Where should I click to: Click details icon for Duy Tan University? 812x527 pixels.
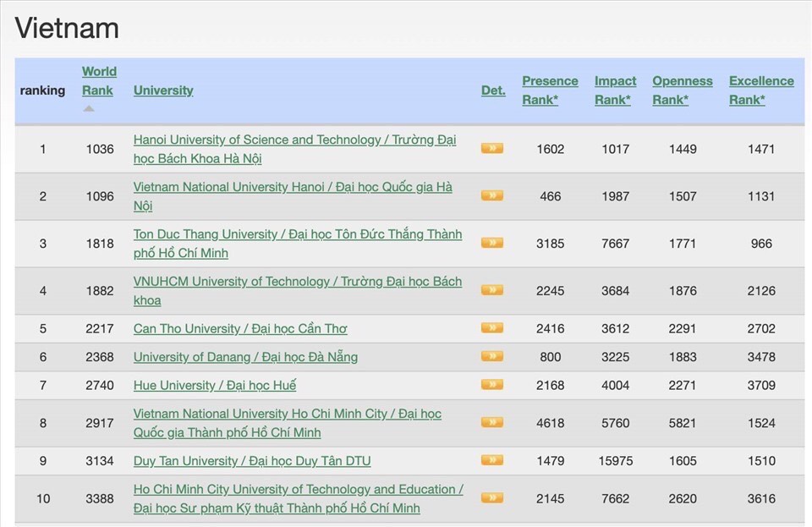coord(491,460)
